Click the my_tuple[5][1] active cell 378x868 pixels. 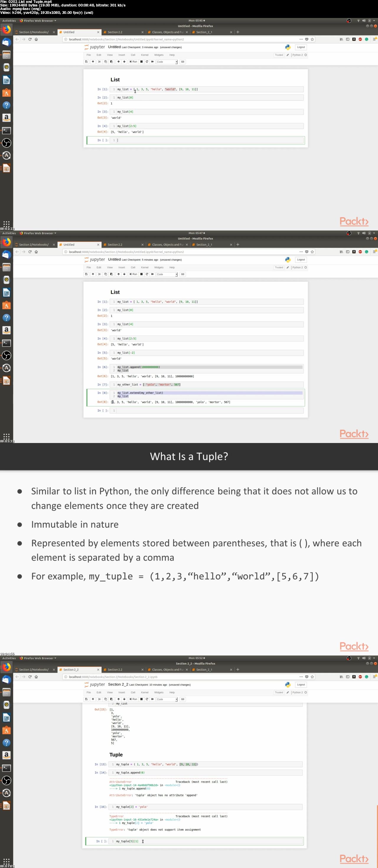click(x=205, y=841)
